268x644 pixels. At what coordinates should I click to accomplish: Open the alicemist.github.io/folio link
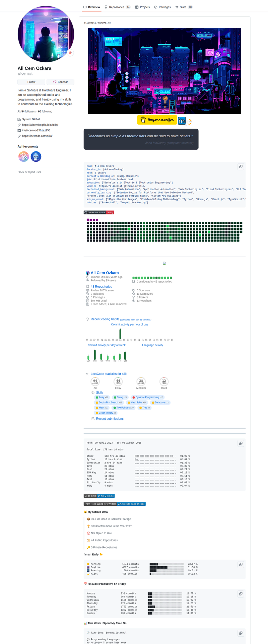pos(40,125)
